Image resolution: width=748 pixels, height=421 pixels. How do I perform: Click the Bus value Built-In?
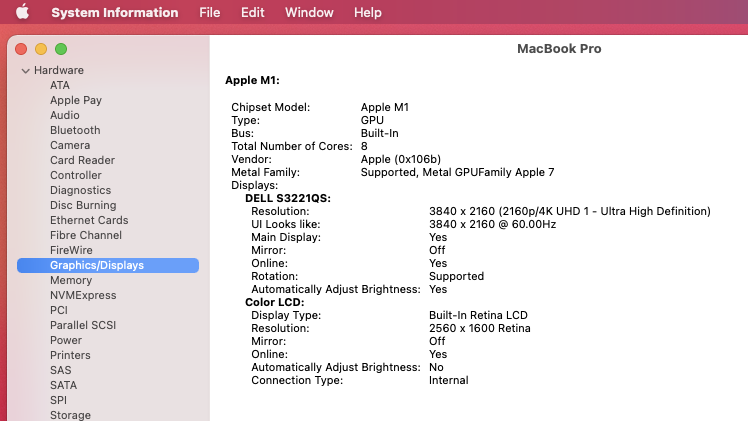click(x=379, y=133)
